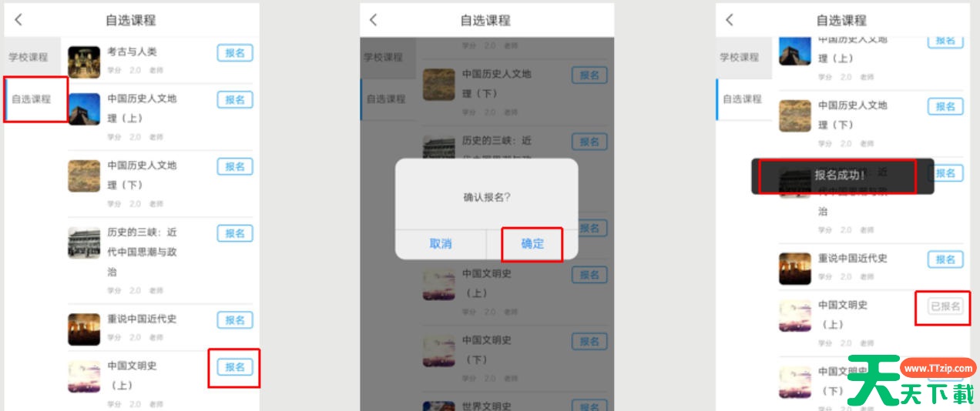Screen dimensions: 980x411
Task: Click 报名 for 中国历史人文地理（上） in left screen
Action: (235, 100)
